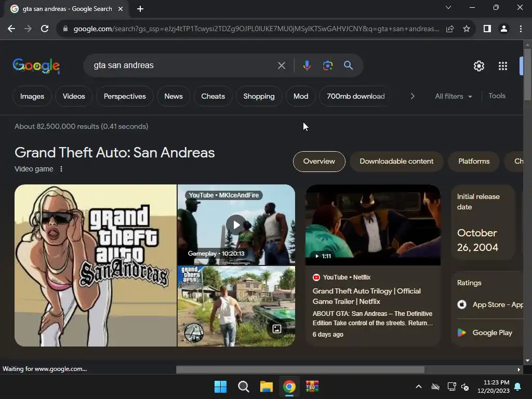Clear the search box with X

281,65
